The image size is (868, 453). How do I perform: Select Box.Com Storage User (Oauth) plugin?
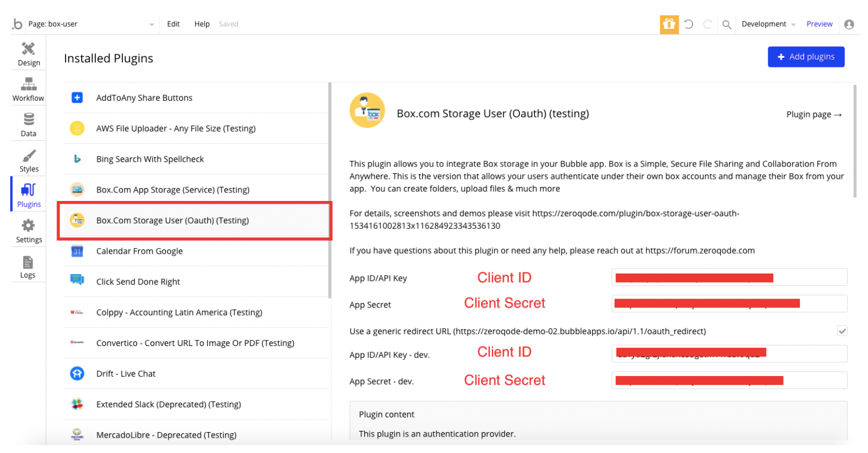pyautogui.click(x=196, y=220)
